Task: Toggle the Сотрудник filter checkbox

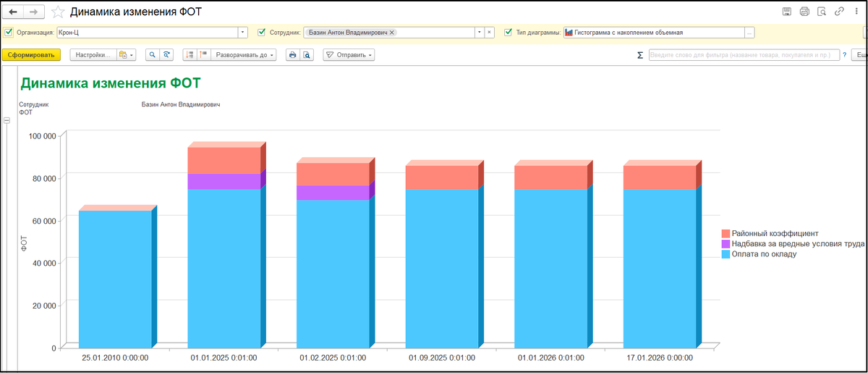Action: pyautogui.click(x=261, y=33)
